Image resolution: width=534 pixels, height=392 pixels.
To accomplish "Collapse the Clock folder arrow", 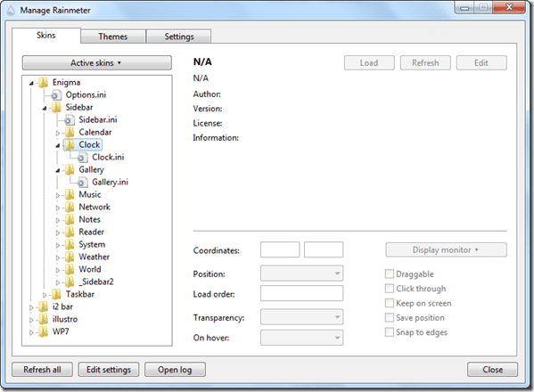I will (58, 145).
